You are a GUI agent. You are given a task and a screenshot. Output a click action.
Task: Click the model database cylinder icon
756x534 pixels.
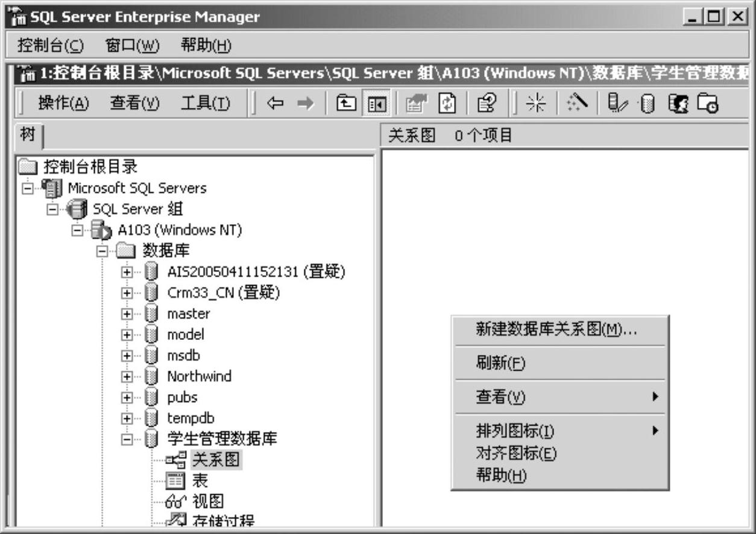[152, 335]
